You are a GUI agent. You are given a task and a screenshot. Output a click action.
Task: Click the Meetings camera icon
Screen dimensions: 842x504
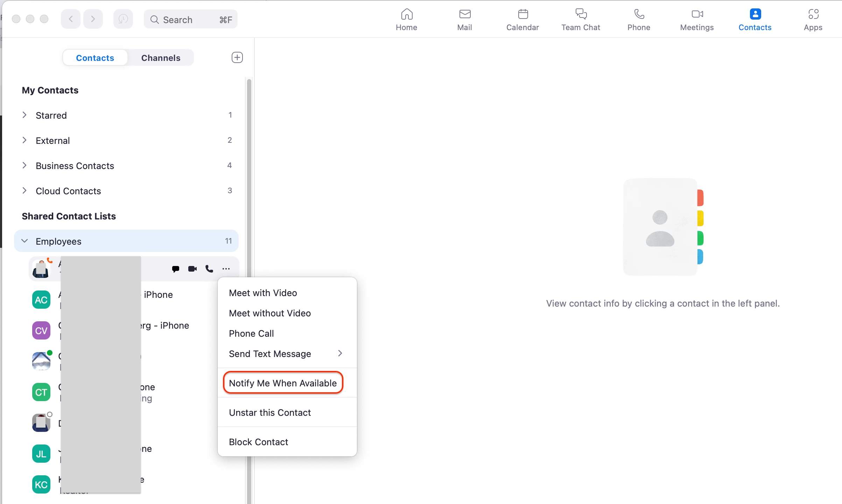tap(697, 14)
